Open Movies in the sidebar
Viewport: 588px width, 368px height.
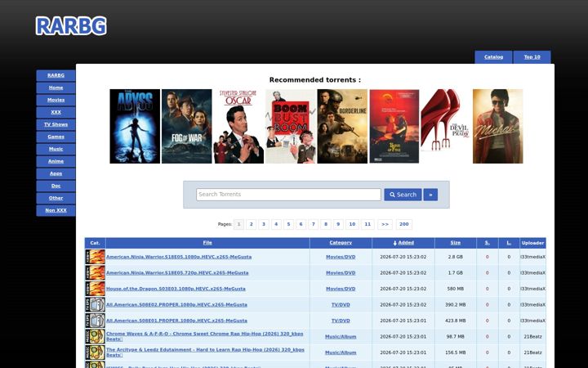56,100
